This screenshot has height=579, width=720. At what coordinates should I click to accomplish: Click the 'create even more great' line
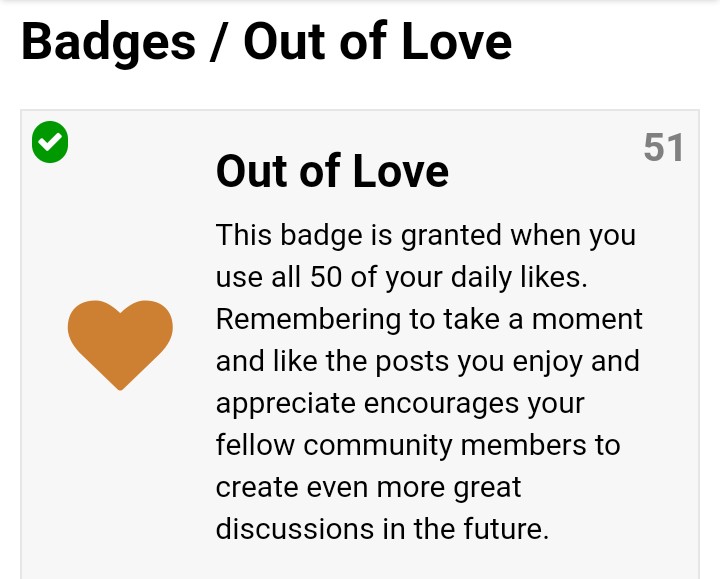[369, 488]
